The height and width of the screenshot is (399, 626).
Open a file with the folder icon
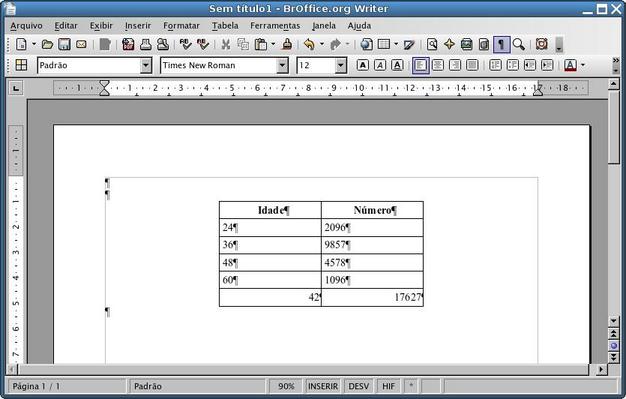click(x=47, y=44)
